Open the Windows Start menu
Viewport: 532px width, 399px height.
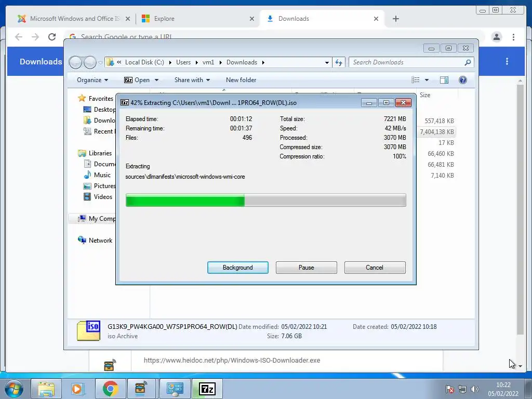coord(14,389)
